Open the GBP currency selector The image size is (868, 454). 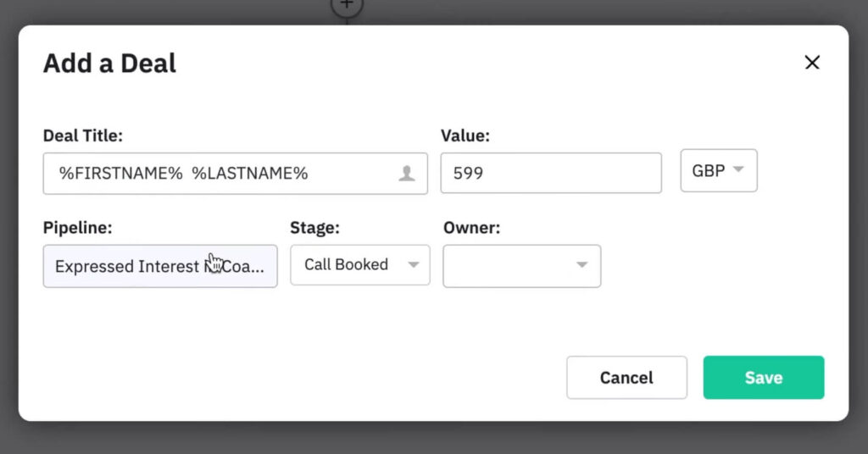click(x=718, y=170)
